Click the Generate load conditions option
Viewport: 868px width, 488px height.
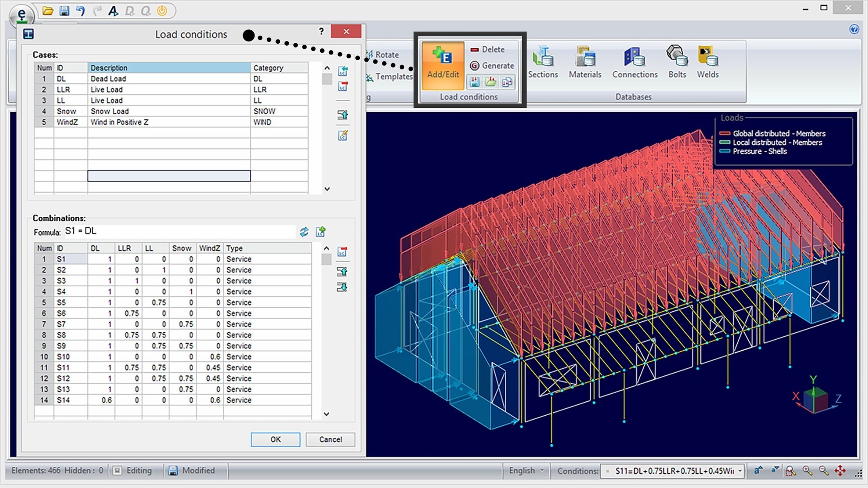(x=492, y=66)
